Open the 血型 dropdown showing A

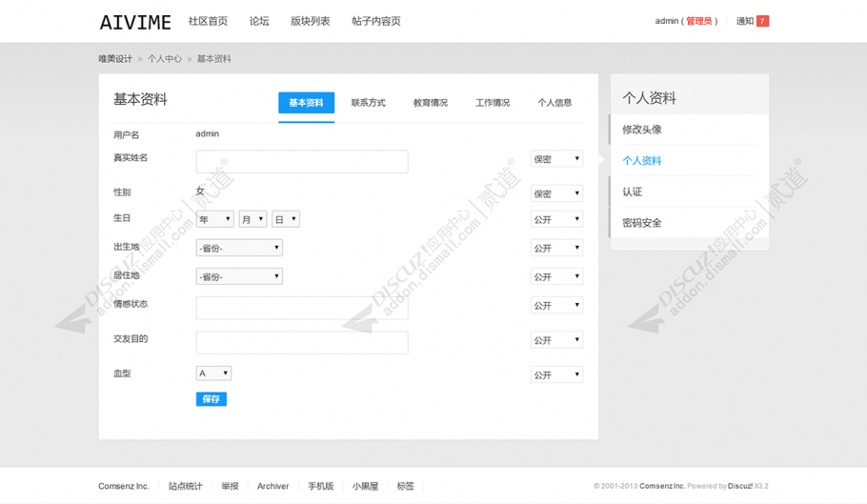(213, 373)
